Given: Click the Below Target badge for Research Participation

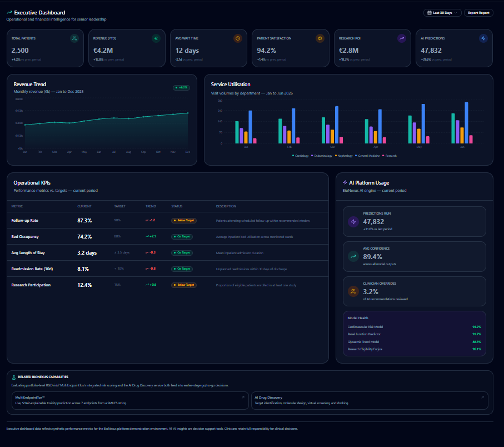Looking at the screenshot, I should coord(184,285).
